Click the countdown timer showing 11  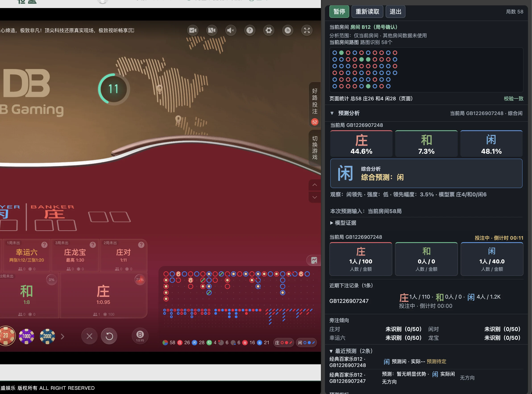tap(114, 89)
